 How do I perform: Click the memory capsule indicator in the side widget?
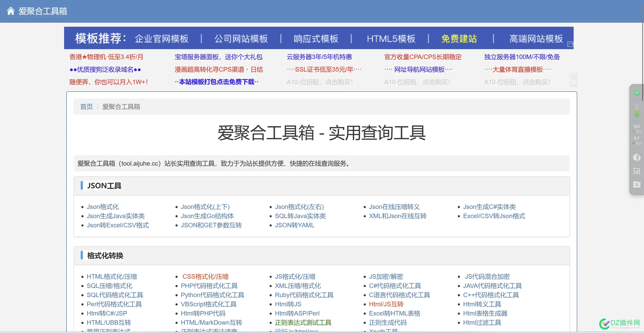[x=637, y=110]
